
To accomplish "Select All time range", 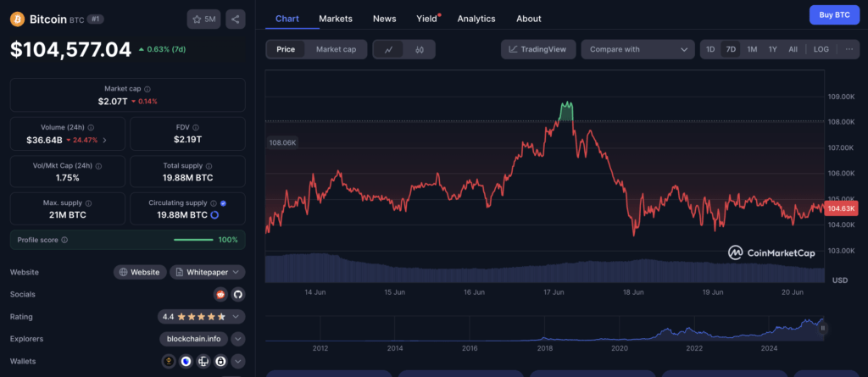I will pyautogui.click(x=793, y=49).
